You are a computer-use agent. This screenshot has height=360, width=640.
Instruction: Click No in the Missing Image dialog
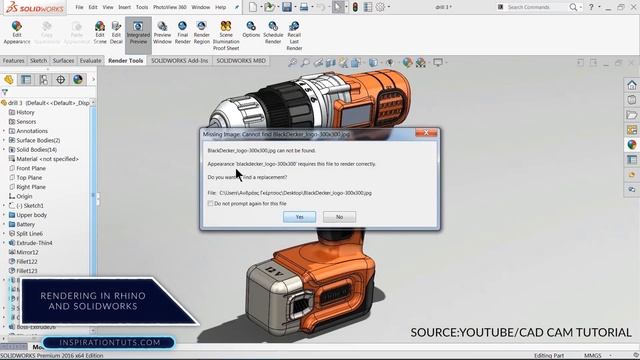pos(339,217)
